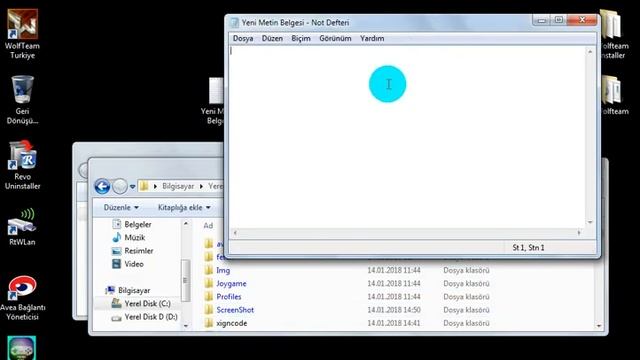Select the Profiles folder in Explorer
The width and height of the screenshot is (640, 360).
(229, 297)
